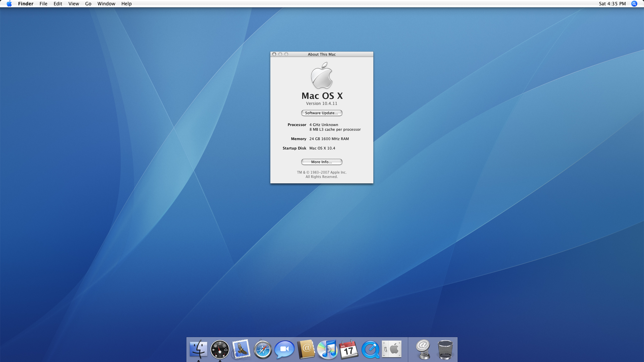This screenshot has width=644, height=362.
Task: Launch Safari compass icon
Action: coord(263,350)
